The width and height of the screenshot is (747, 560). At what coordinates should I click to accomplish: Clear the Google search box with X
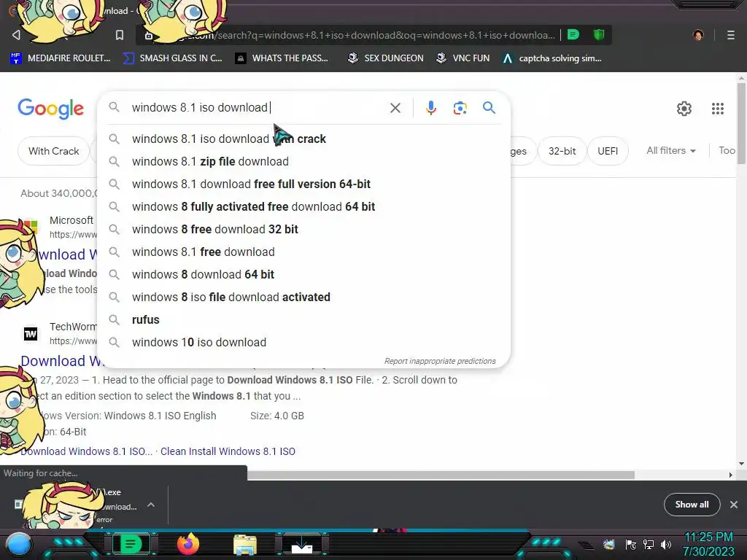[x=395, y=108]
